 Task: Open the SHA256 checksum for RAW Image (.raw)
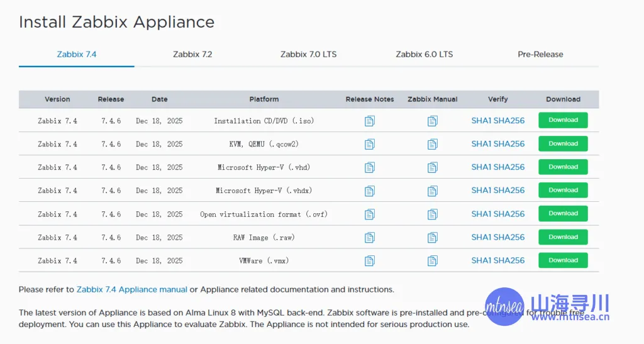[509, 237]
